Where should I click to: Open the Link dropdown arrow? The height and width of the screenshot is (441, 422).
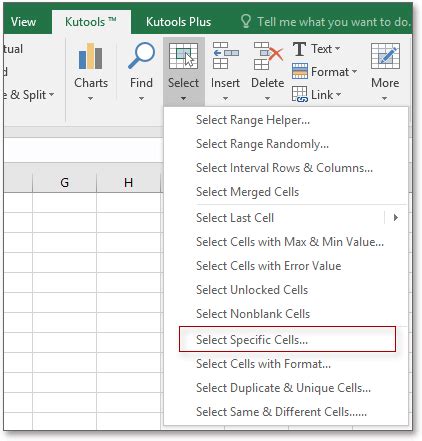point(338,94)
